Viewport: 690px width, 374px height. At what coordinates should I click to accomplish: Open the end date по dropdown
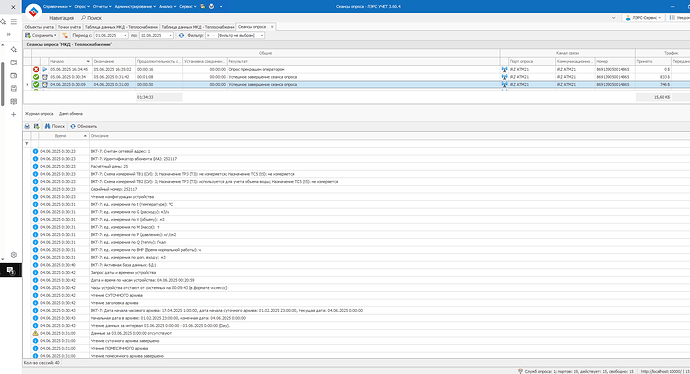171,35
